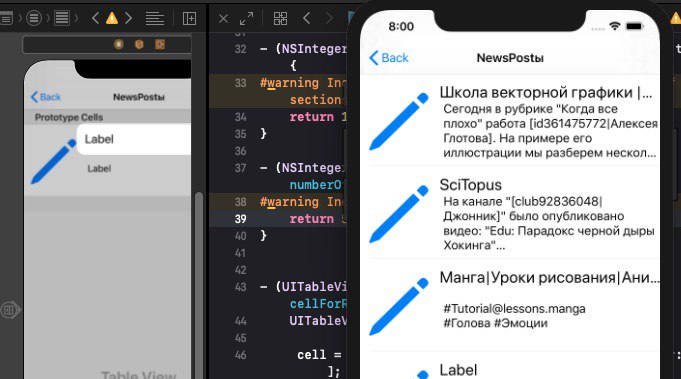Image resolution: width=681 pixels, height=379 pixels.
Task: Expand editor with diagonal arrows icon
Action: click(246, 19)
